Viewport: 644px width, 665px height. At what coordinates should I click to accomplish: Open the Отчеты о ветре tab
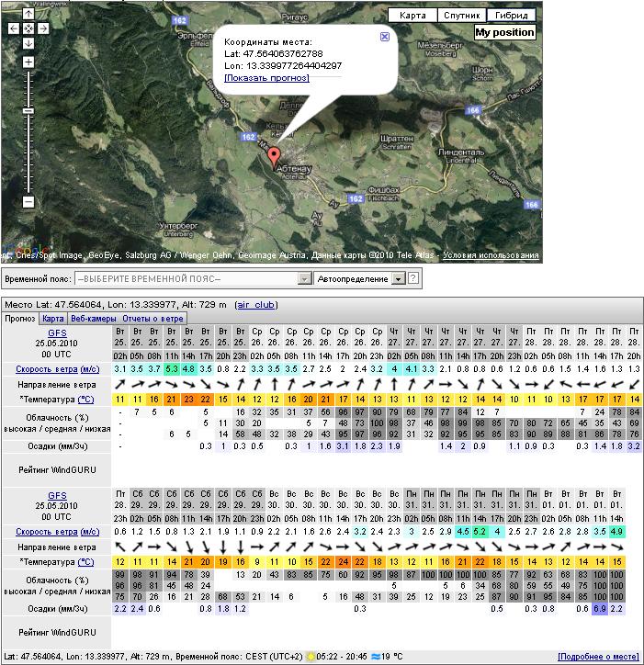[x=153, y=319]
